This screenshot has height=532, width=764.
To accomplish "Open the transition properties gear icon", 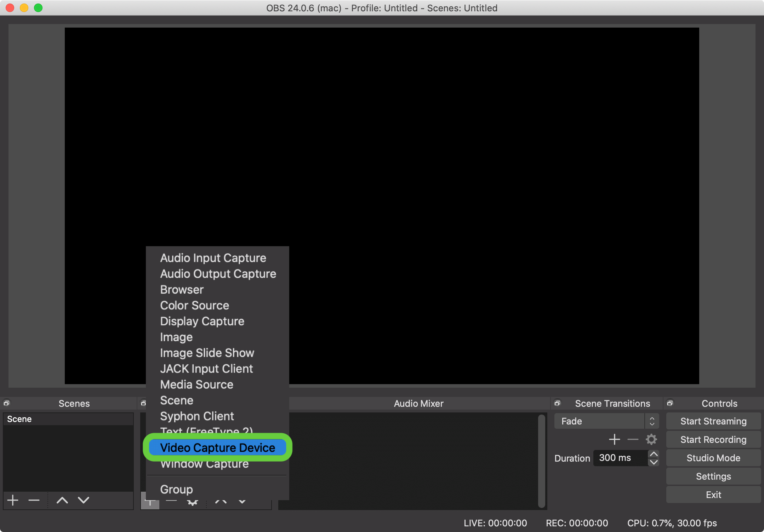I will (x=651, y=439).
